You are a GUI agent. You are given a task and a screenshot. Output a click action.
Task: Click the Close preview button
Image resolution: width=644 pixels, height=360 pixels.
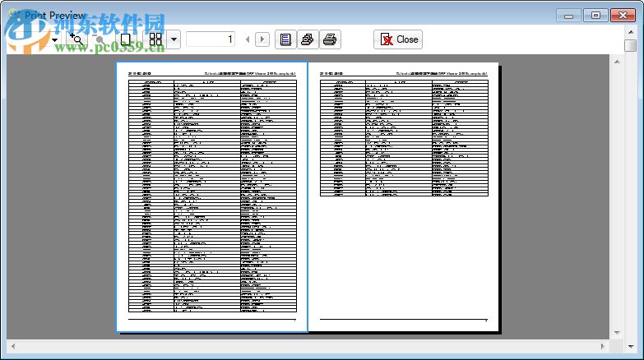[x=398, y=39]
